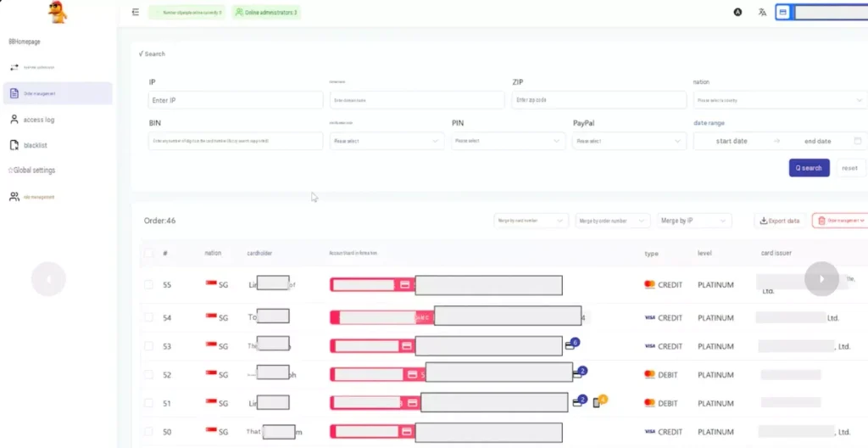Click the reset button
868x448 pixels.
click(x=849, y=168)
